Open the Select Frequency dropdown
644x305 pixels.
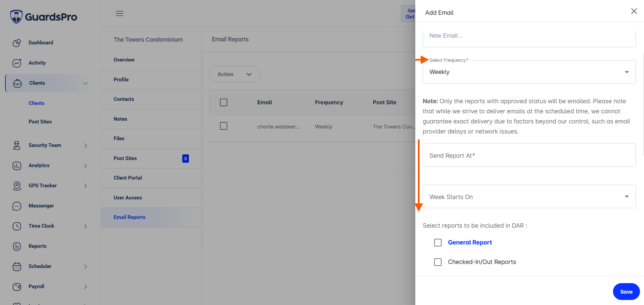pyautogui.click(x=529, y=72)
